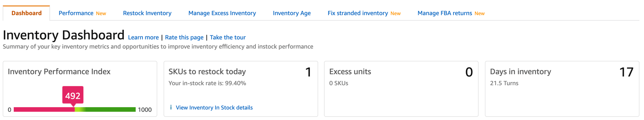Select the SKUs to restock today heading
This screenshot has width=644, height=120.
(x=207, y=72)
